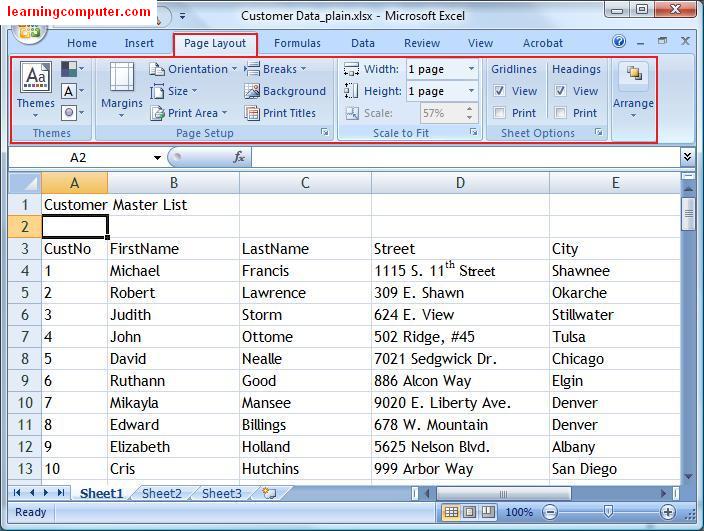Click the Print Area button
Image resolution: width=704 pixels, height=531 pixels.
click(190, 113)
